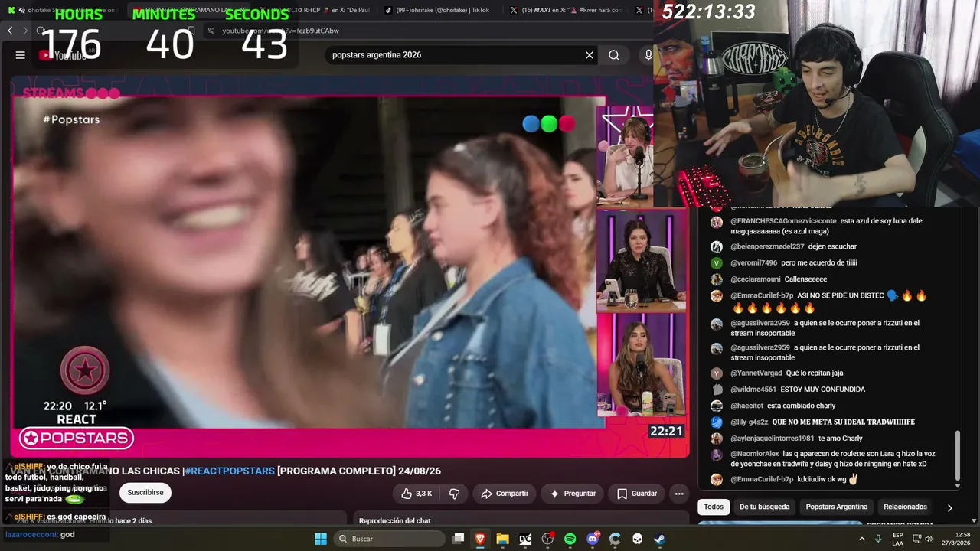The height and width of the screenshot is (551, 980).
Task: Open the C-shaped app icon in taskbar
Action: tap(615, 539)
